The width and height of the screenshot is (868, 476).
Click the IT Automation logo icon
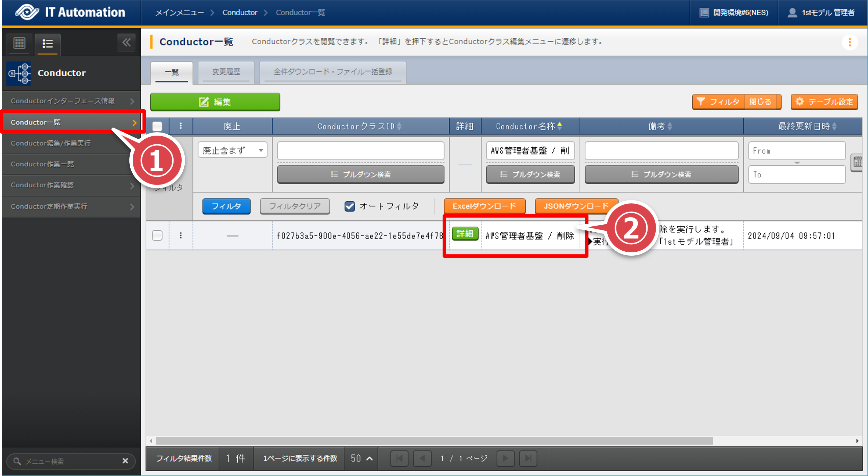coord(27,12)
